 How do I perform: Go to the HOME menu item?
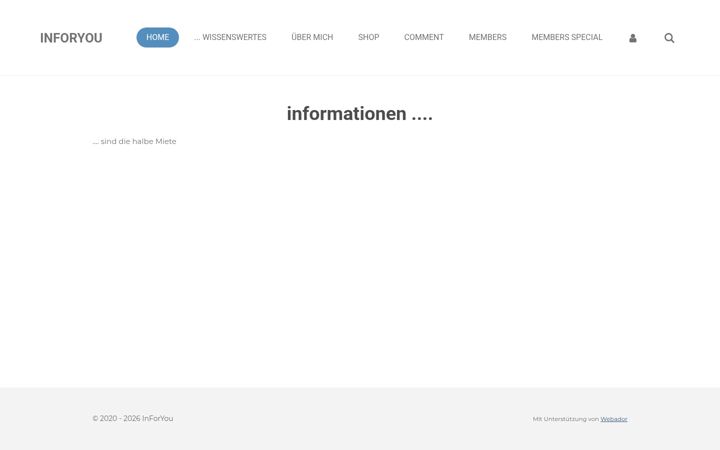(x=158, y=37)
